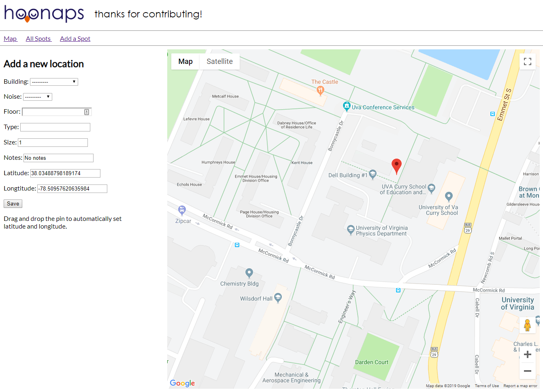Screen dimensions: 543x392
Task: Toggle fullscreen map view
Action: [x=528, y=61]
